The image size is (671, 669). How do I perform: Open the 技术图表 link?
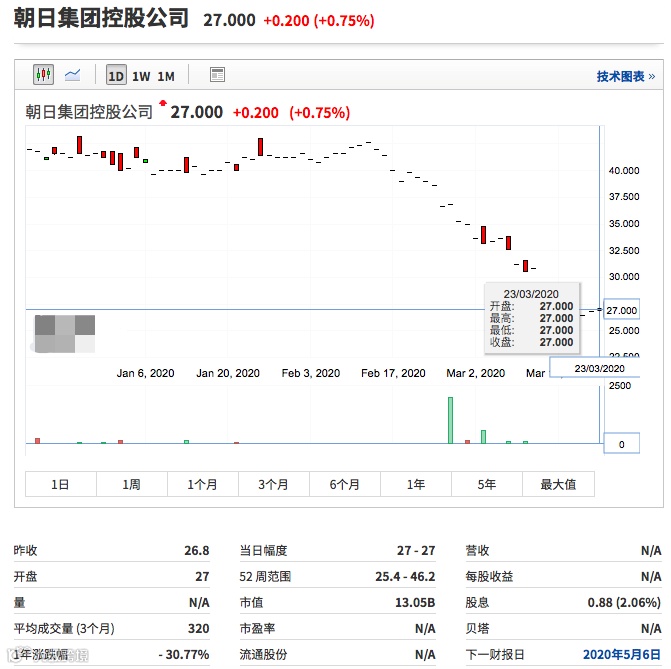point(626,76)
